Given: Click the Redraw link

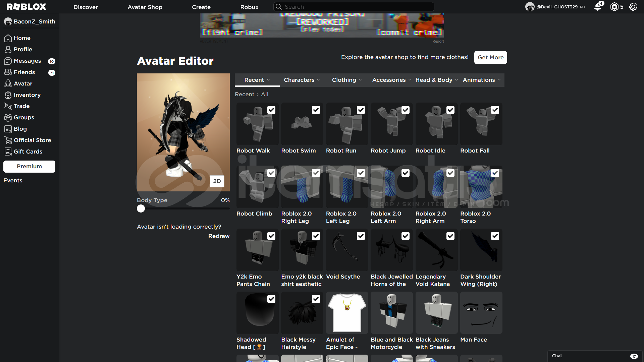Looking at the screenshot, I should point(219,236).
